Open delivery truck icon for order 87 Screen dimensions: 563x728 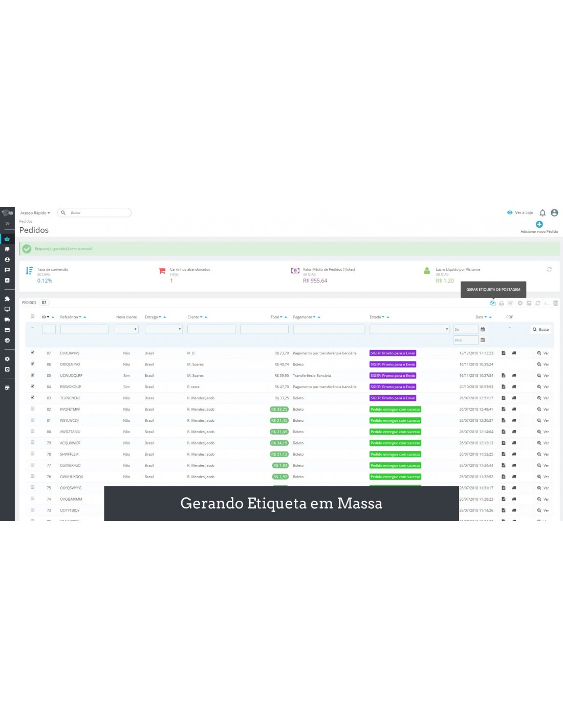(x=514, y=353)
